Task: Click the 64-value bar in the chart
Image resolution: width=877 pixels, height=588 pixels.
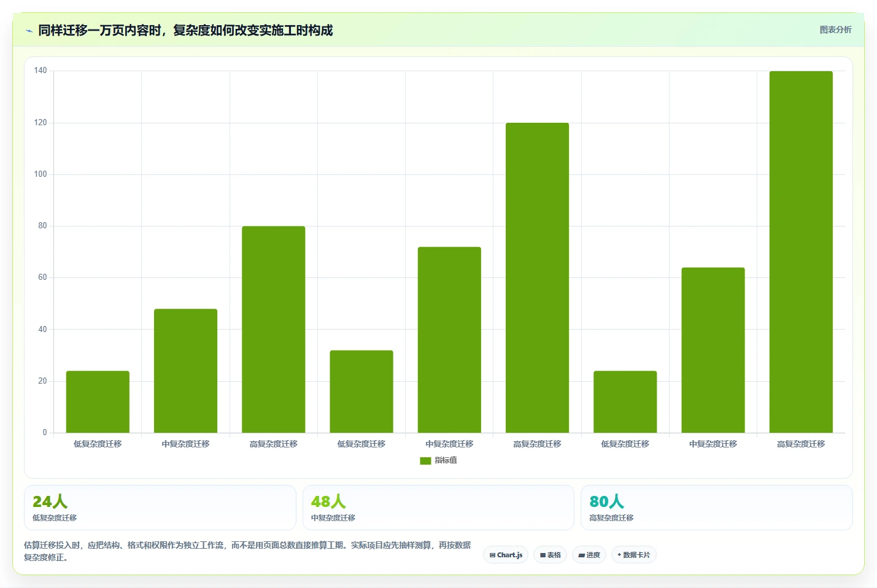Action: [713, 350]
